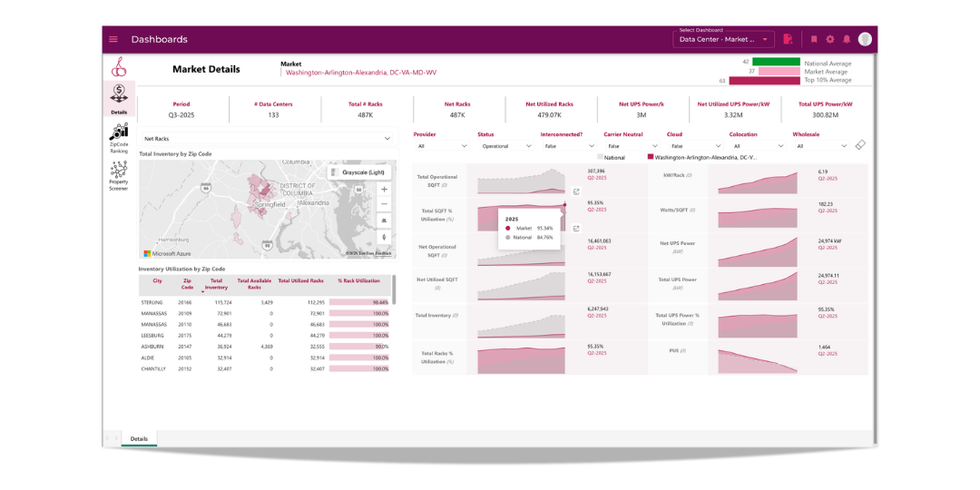Sort table by Total Inventory column
Screen dimensions: 980x490
[x=217, y=284]
